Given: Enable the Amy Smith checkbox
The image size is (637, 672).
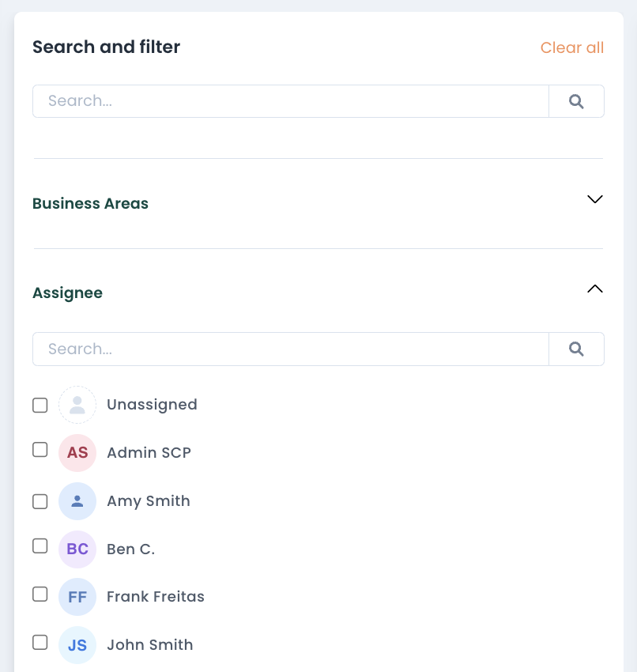Looking at the screenshot, I should point(40,501).
